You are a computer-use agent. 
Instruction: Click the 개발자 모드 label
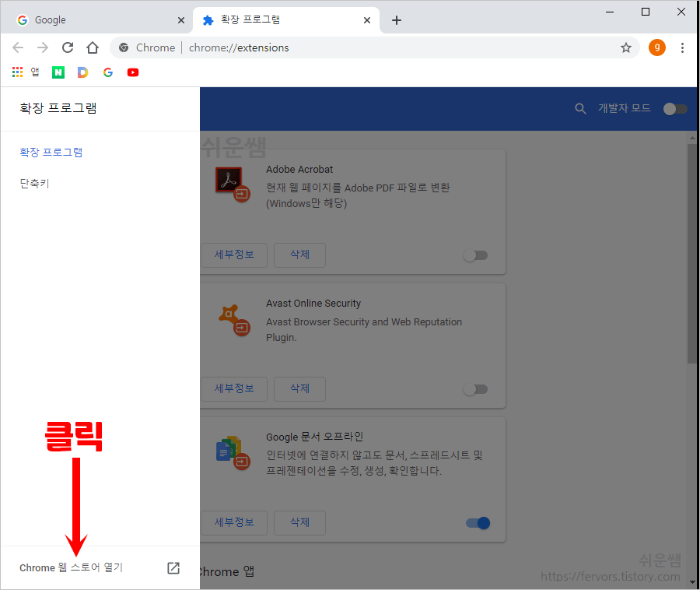click(x=624, y=108)
